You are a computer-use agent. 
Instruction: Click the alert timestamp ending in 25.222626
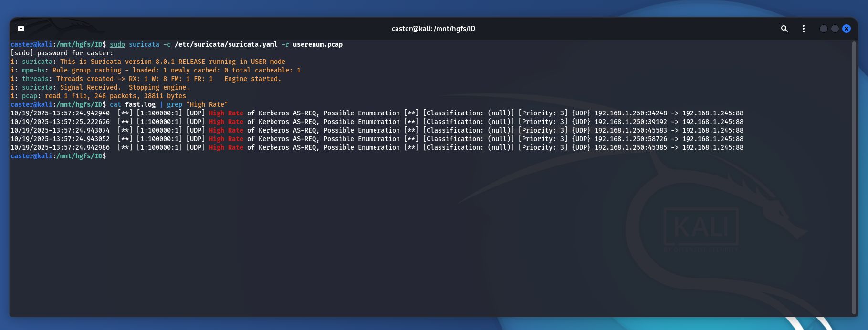(x=60, y=122)
